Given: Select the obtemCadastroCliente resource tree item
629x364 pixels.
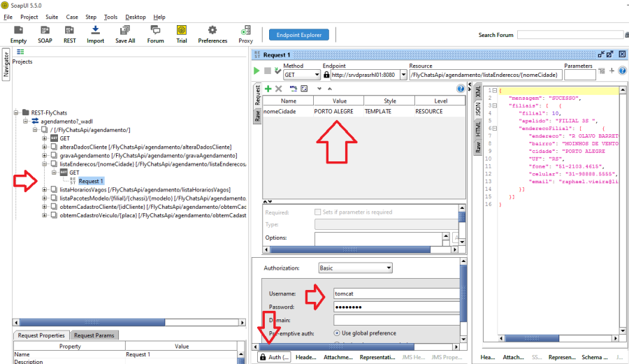Looking at the screenshot, I should pos(152,207).
